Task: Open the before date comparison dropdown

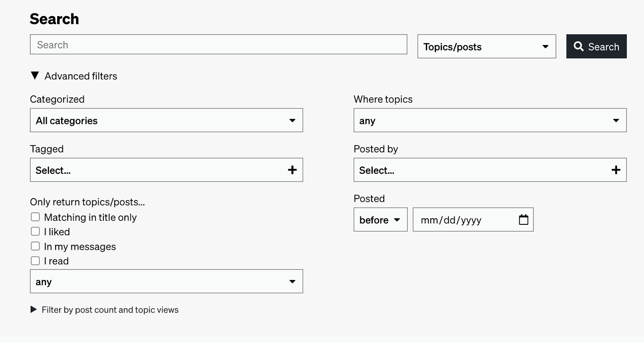Action: tap(380, 220)
